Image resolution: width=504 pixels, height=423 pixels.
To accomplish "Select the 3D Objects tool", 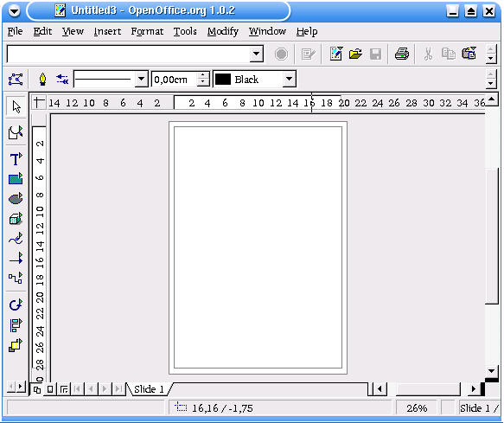I will coord(16,219).
